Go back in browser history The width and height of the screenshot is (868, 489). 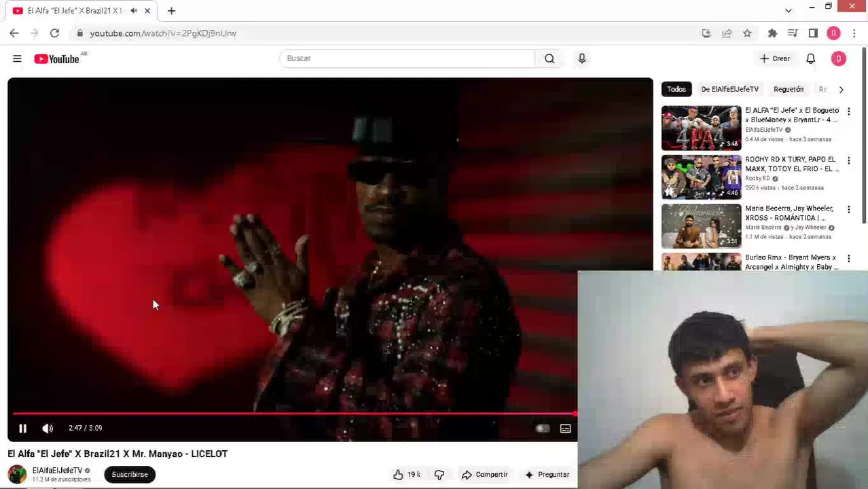tap(14, 33)
